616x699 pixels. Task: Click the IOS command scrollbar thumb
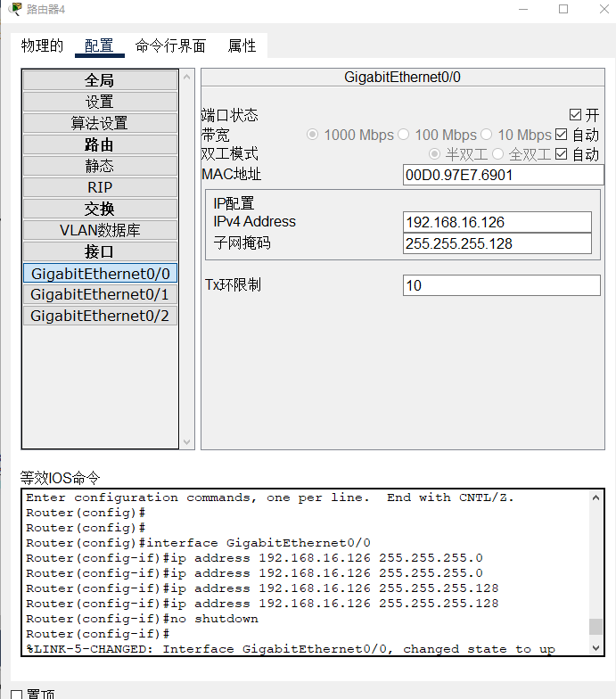pos(595,626)
